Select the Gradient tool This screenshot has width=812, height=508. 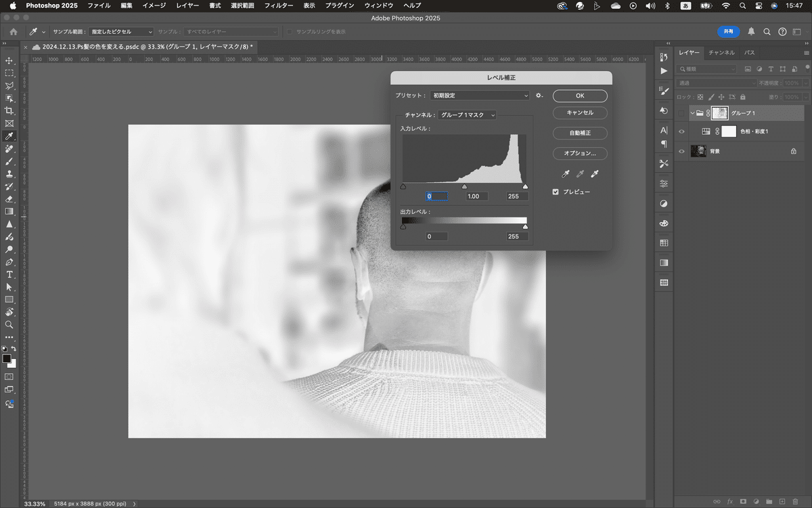click(x=9, y=211)
